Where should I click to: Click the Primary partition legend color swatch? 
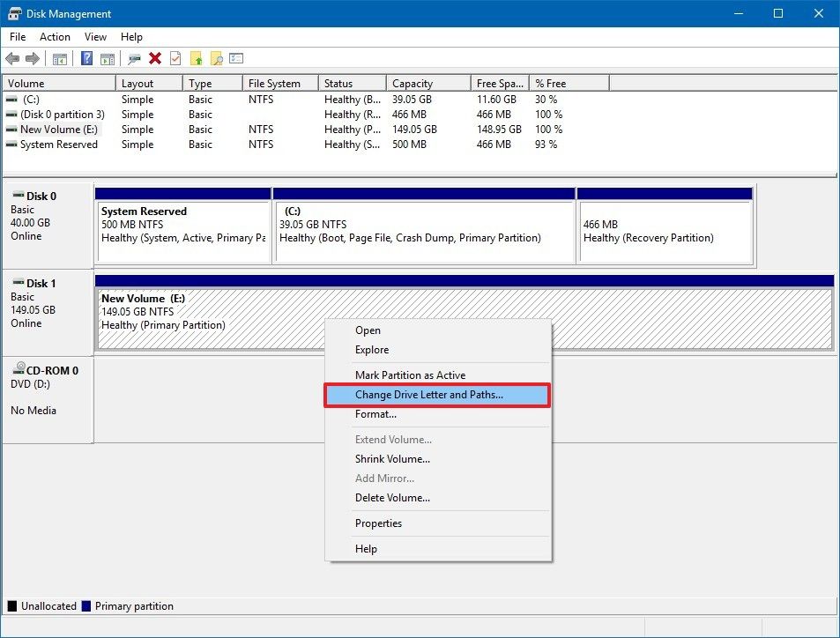point(86,605)
